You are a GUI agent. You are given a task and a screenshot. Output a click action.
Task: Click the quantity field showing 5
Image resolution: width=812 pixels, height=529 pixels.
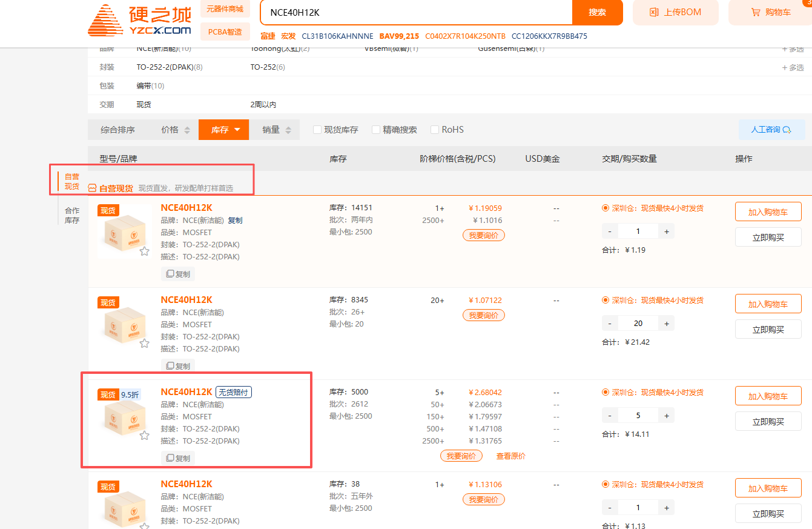coord(638,416)
